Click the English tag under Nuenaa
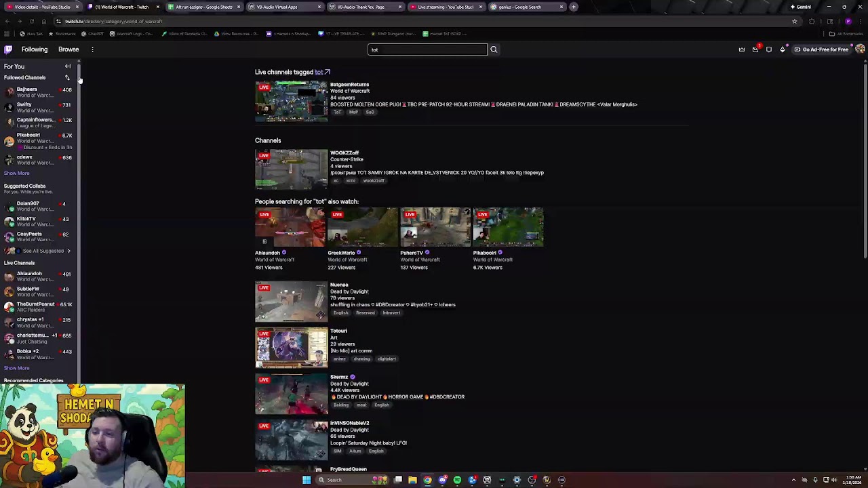The width and height of the screenshot is (868, 488). (340, 312)
